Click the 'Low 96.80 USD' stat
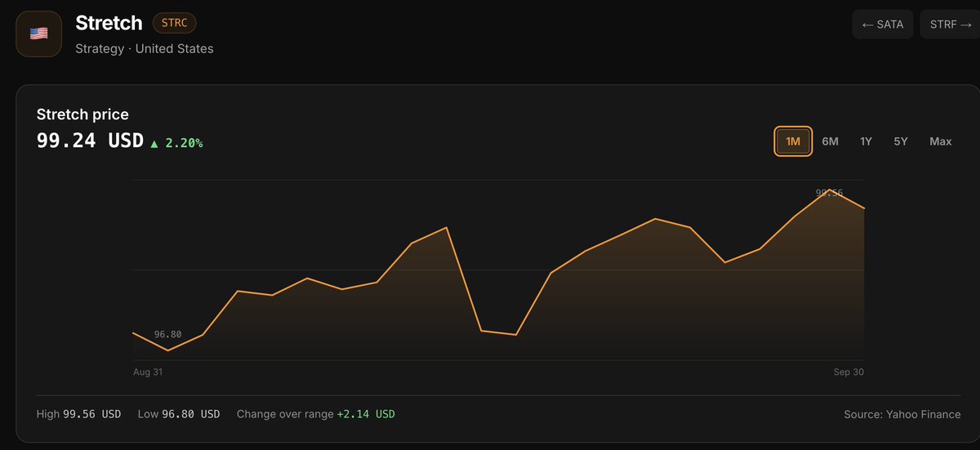980x450 pixels. point(179,414)
